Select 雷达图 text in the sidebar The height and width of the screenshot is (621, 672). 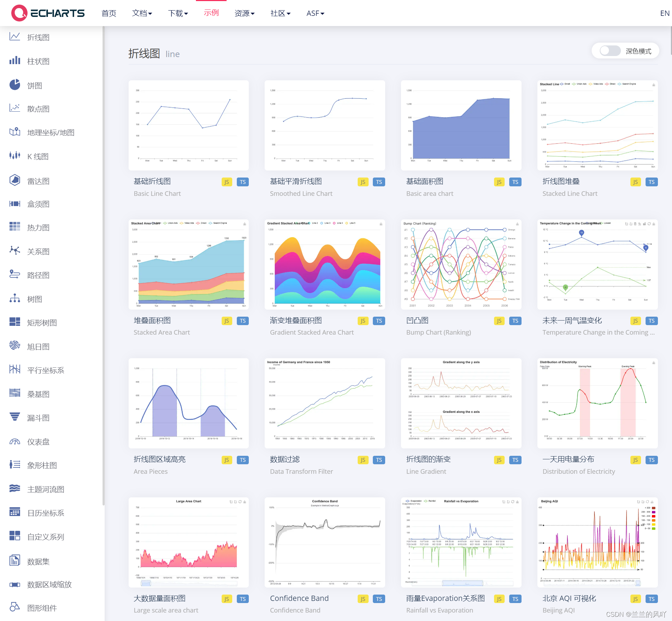pyautogui.click(x=38, y=181)
